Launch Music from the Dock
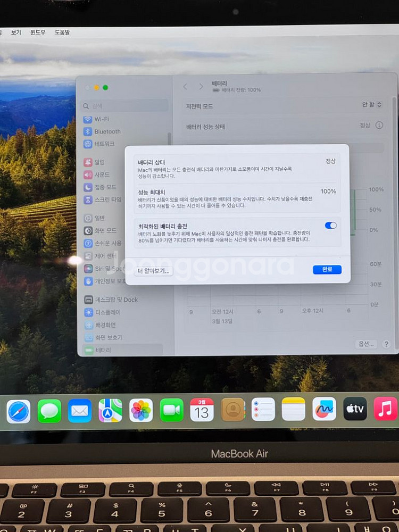Viewport: 399px width, 532px height. click(385, 409)
